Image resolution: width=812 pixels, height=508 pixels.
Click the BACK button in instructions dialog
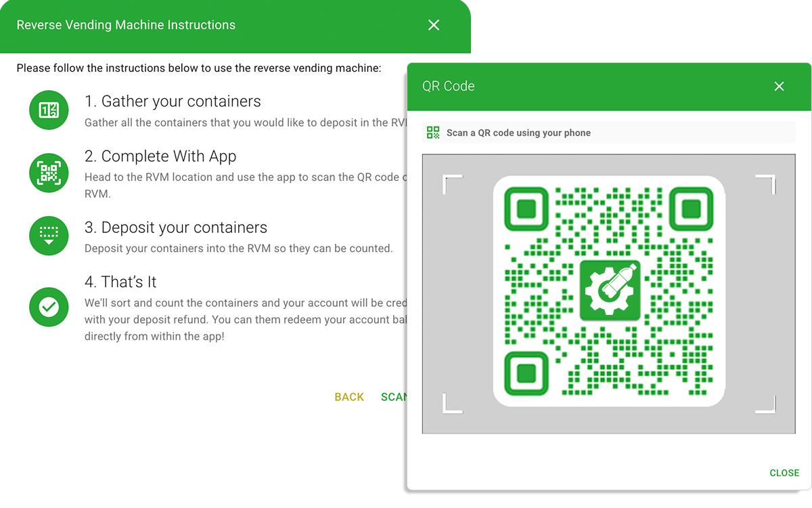click(349, 397)
